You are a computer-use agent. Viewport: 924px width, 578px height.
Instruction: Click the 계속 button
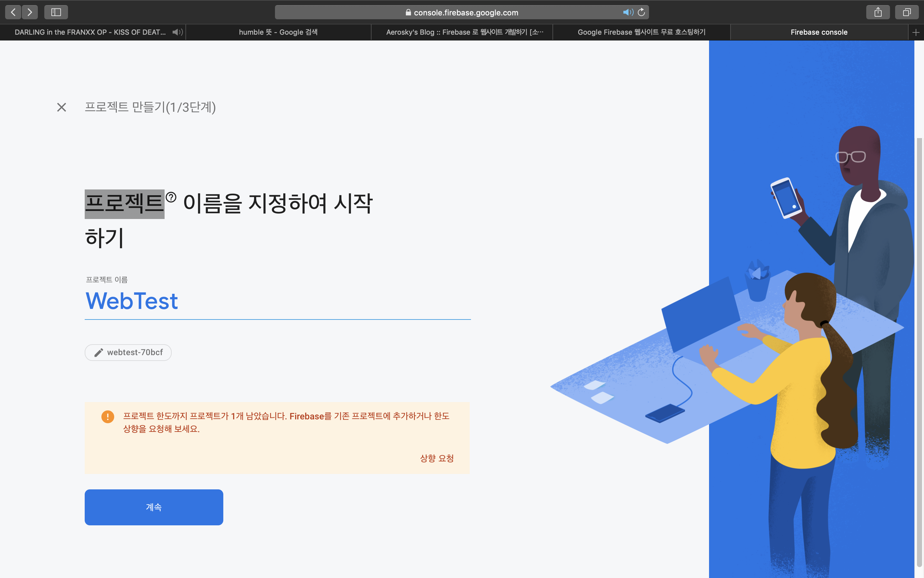[x=154, y=507]
